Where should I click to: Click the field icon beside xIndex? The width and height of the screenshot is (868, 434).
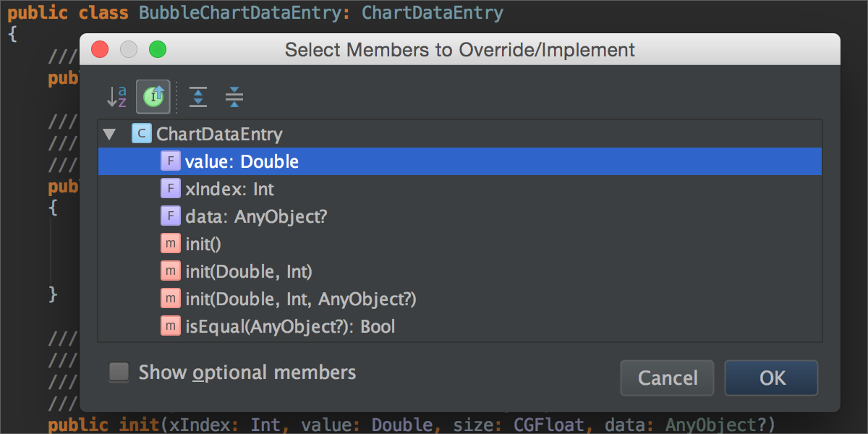tap(170, 190)
